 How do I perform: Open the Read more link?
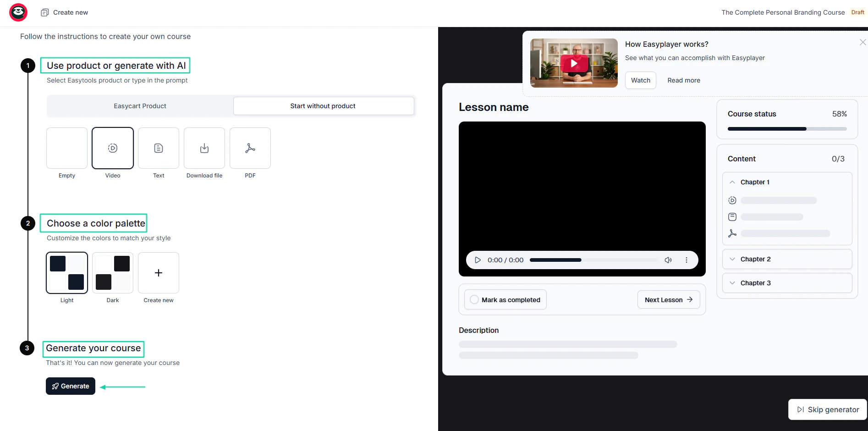(x=684, y=80)
